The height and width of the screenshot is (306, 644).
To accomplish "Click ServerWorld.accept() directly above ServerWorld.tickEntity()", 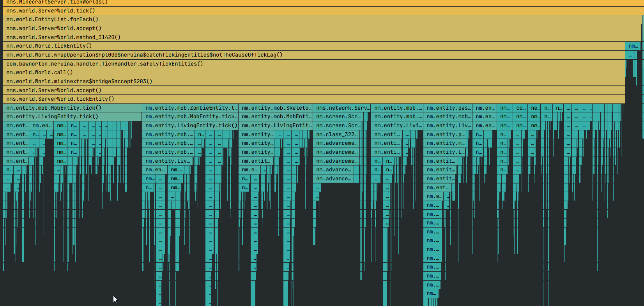I will (314, 90).
